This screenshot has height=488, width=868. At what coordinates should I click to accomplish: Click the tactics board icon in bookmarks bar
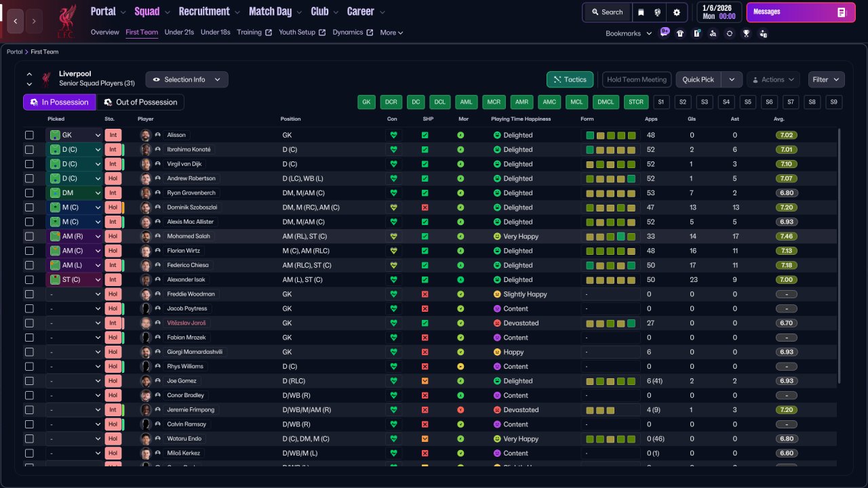pos(696,33)
